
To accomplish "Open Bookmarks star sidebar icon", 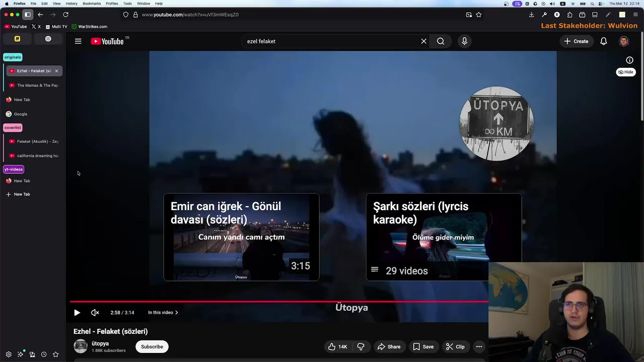I will (x=56, y=354).
